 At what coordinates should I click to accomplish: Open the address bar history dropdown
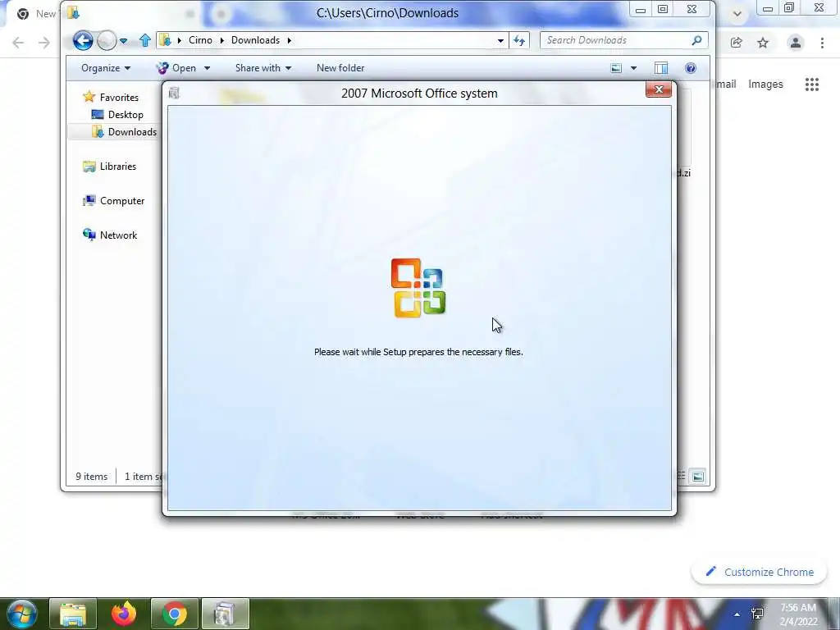[x=500, y=40]
